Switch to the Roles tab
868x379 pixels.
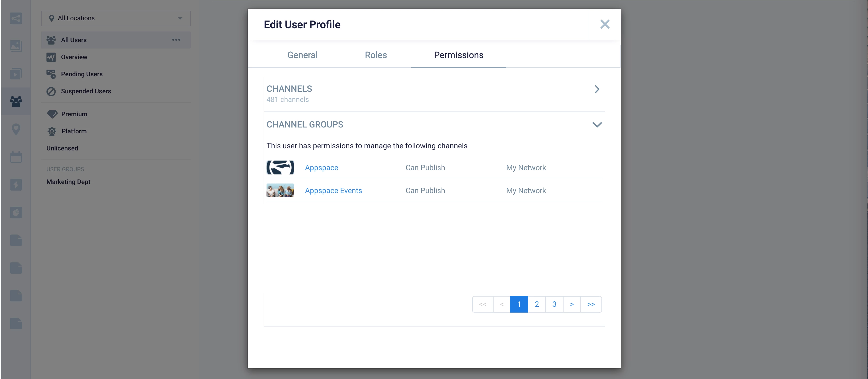[376, 55]
